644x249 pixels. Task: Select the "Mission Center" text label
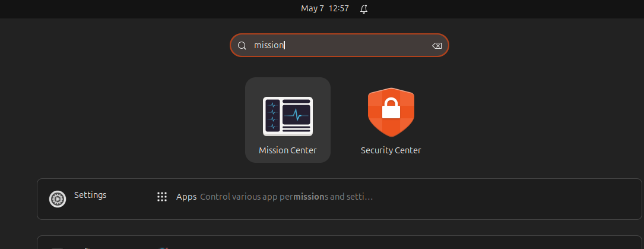click(x=287, y=150)
